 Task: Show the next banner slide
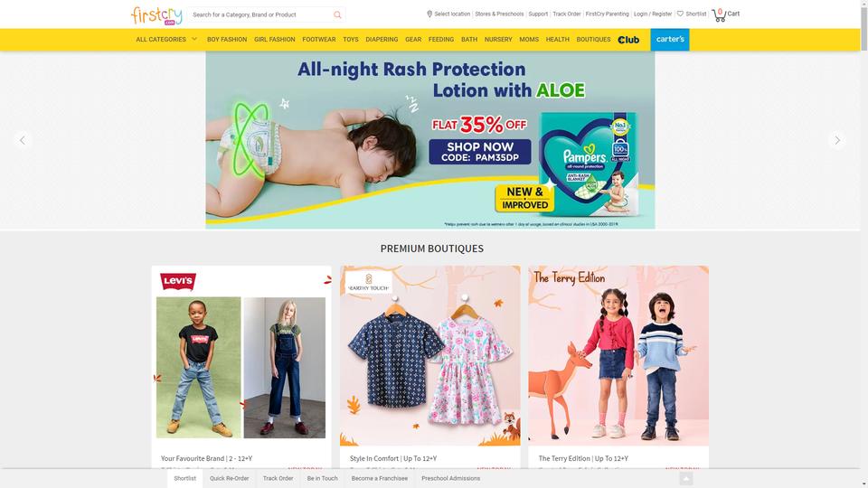click(x=837, y=141)
